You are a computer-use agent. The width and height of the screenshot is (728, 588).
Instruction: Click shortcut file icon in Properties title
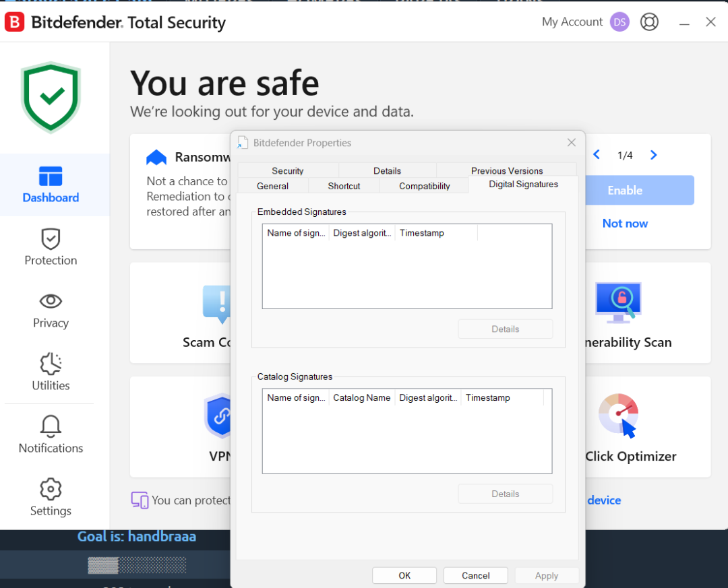pos(243,143)
